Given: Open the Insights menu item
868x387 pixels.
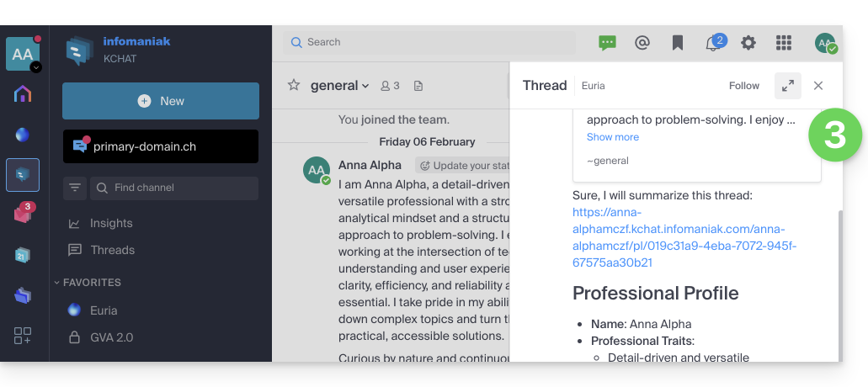Looking at the screenshot, I should pyautogui.click(x=111, y=223).
